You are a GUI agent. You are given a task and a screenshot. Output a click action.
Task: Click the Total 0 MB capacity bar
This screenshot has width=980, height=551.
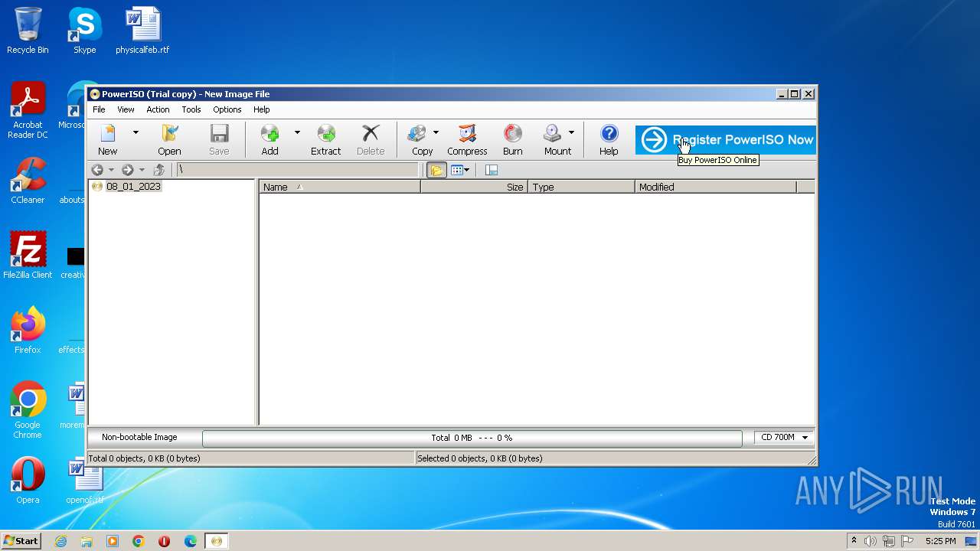(x=472, y=438)
